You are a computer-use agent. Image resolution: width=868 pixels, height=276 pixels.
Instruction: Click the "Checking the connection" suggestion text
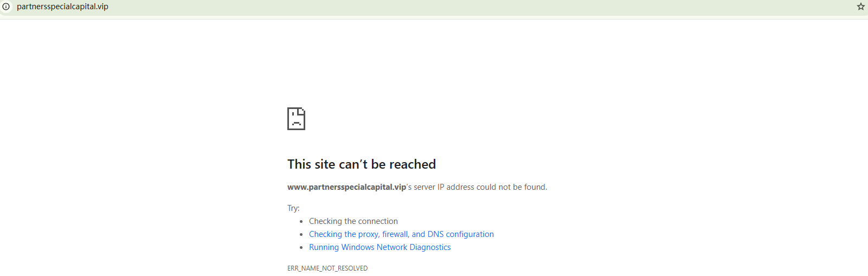click(353, 221)
